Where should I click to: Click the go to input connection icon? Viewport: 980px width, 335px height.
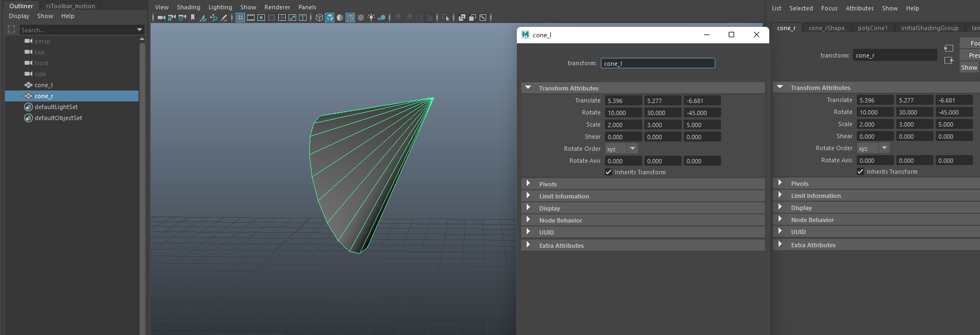click(x=949, y=48)
